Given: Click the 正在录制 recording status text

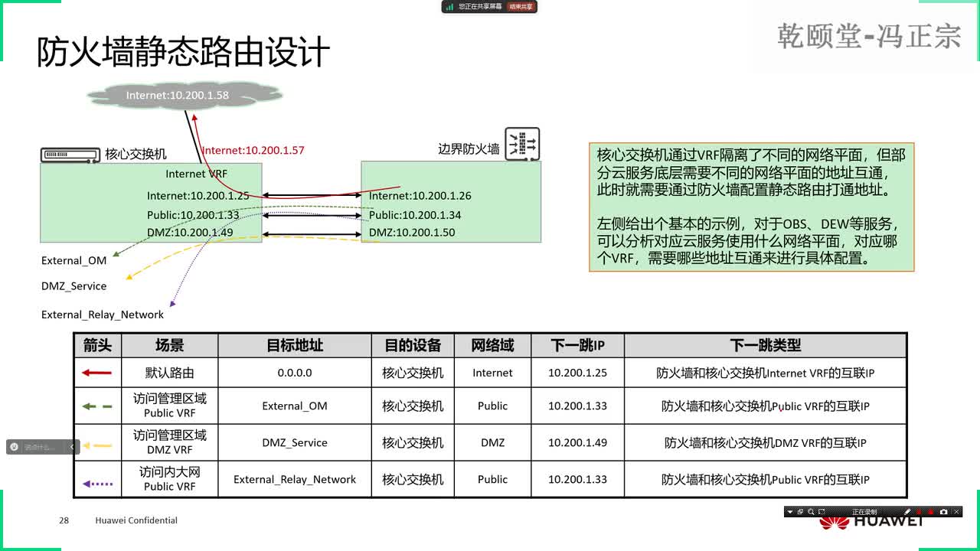Looking at the screenshot, I should (864, 512).
